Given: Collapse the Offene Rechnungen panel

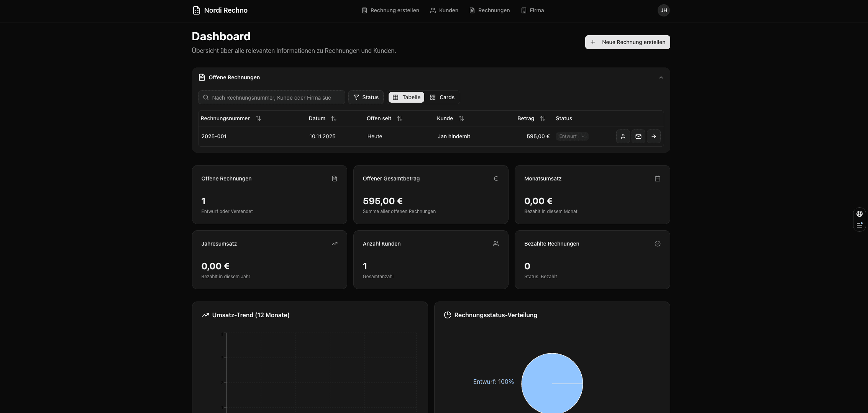Looking at the screenshot, I should click(x=661, y=77).
